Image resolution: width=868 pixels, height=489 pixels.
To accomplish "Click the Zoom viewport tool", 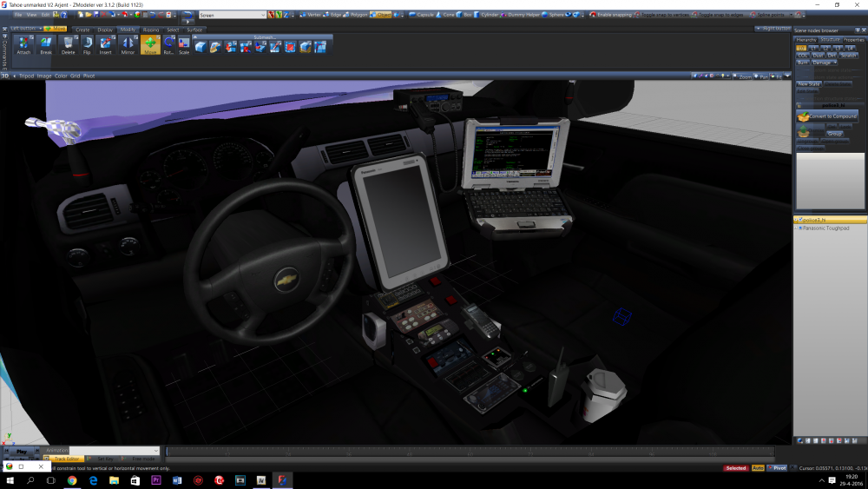I will tap(743, 76).
